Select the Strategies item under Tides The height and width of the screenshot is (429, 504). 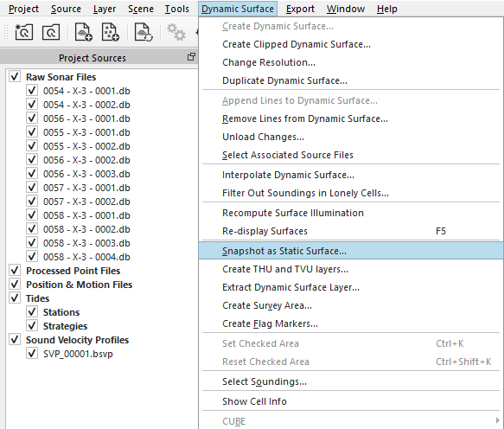click(65, 326)
